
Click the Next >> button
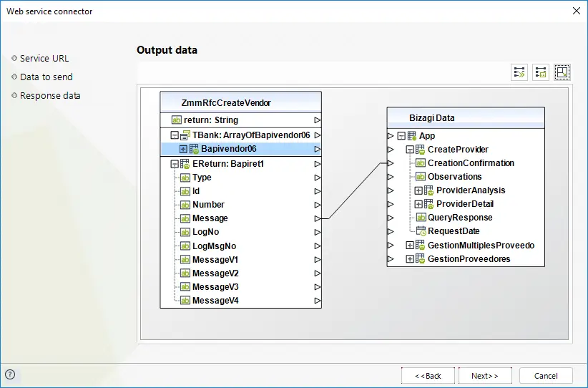[485, 376]
